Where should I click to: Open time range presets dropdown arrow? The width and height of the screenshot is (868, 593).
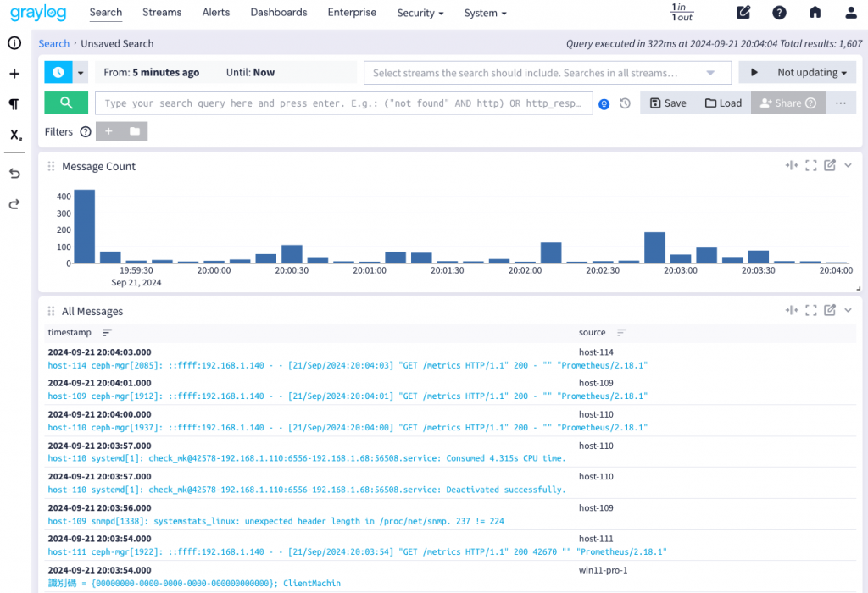click(x=81, y=73)
